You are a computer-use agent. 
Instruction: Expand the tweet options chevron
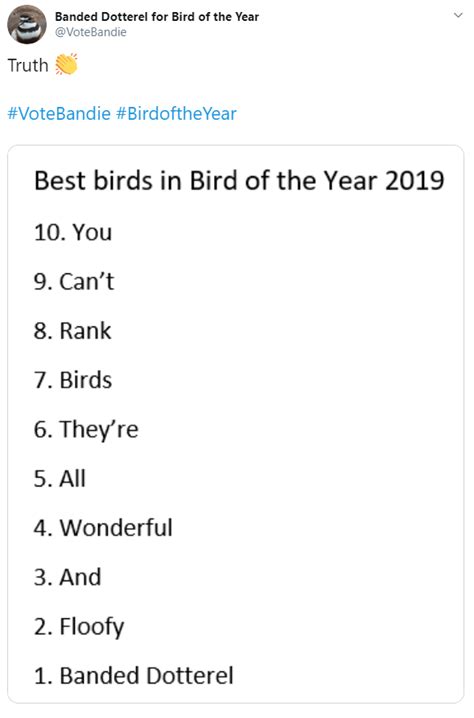[x=458, y=15]
